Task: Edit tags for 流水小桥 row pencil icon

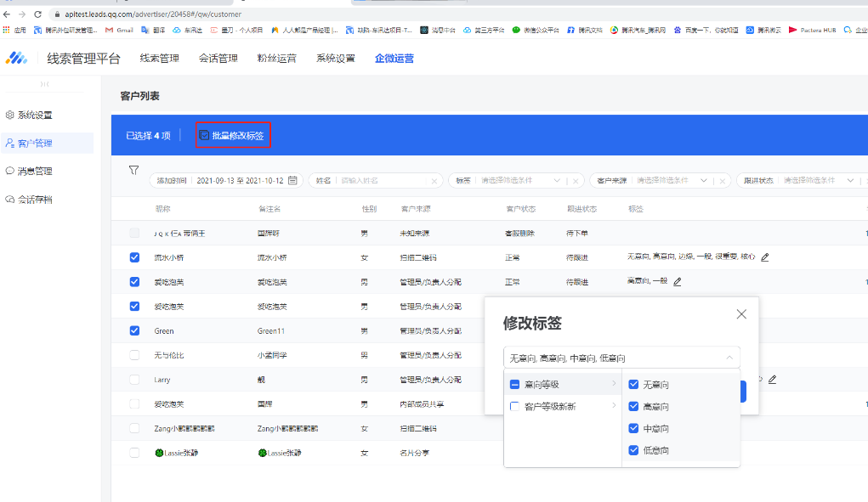Action: point(765,257)
